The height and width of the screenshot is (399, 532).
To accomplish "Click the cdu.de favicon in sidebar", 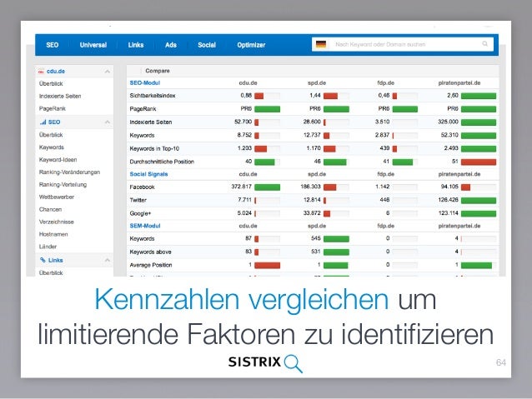I will (x=41, y=72).
